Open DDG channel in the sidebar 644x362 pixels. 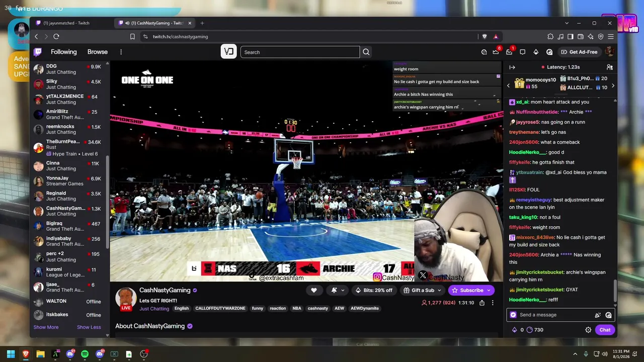[x=68, y=69]
